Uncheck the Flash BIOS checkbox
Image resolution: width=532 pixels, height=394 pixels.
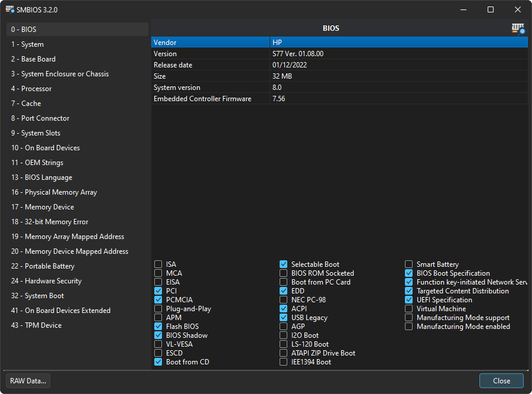point(158,327)
